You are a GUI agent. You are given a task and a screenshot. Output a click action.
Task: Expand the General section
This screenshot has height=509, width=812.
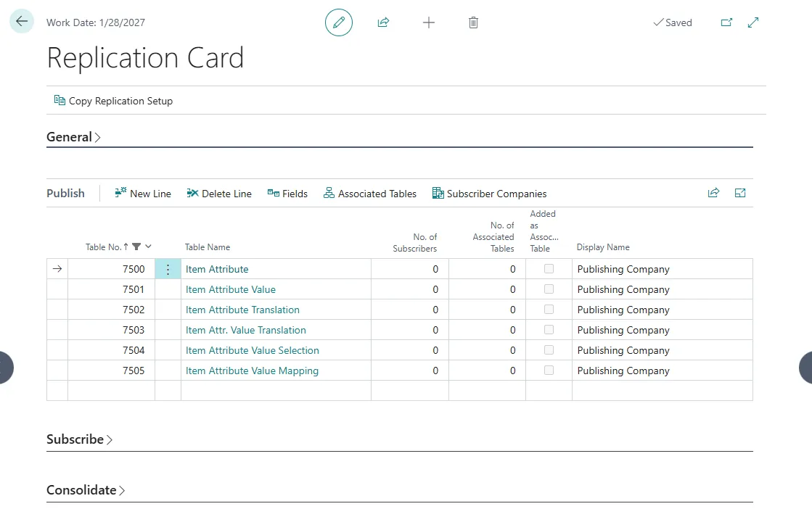(x=73, y=137)
